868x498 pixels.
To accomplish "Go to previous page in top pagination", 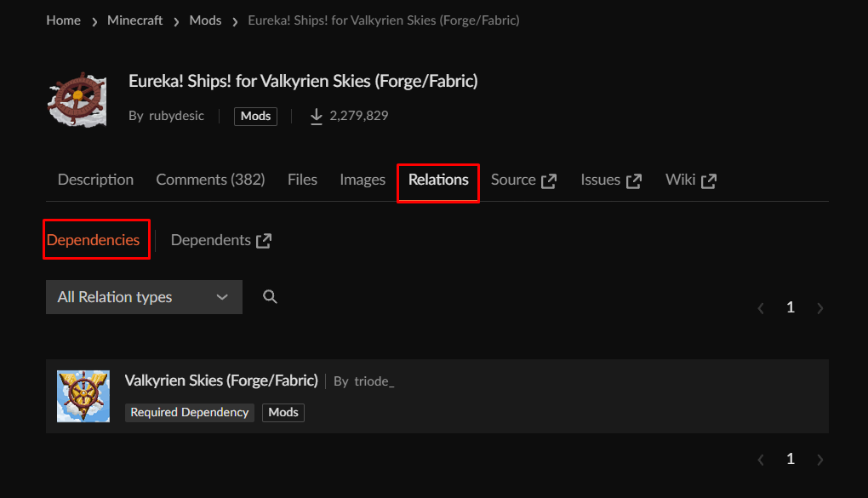I will 761,308.
